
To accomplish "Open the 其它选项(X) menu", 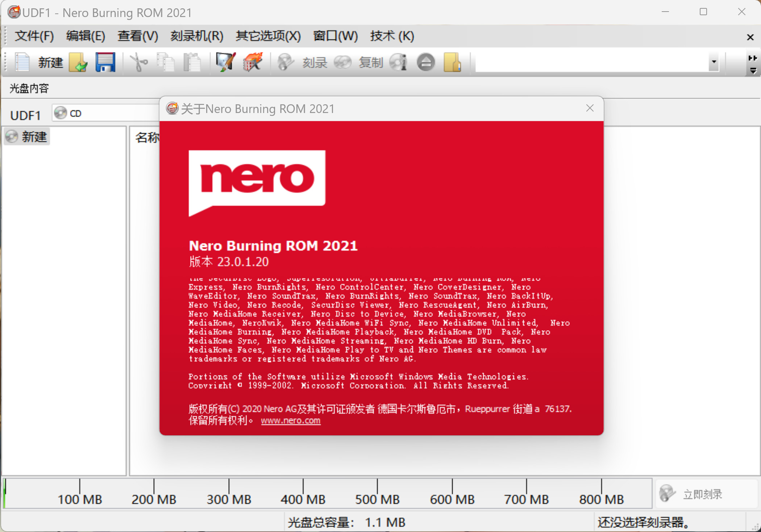I will click(268, 36).
